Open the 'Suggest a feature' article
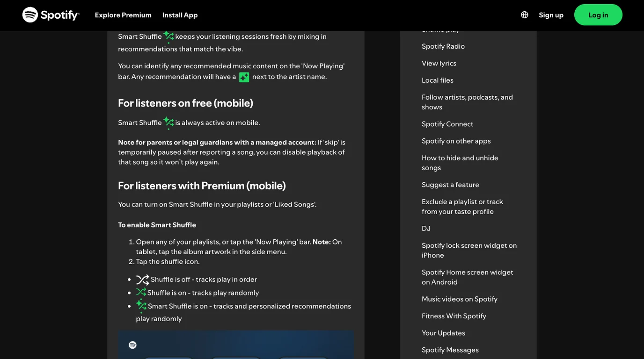This screenshot has width=644, height=359. (450, 185)
